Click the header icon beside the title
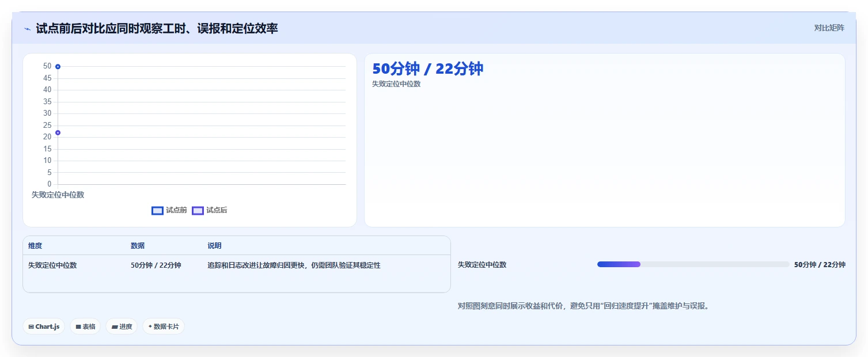 (27, 28)
